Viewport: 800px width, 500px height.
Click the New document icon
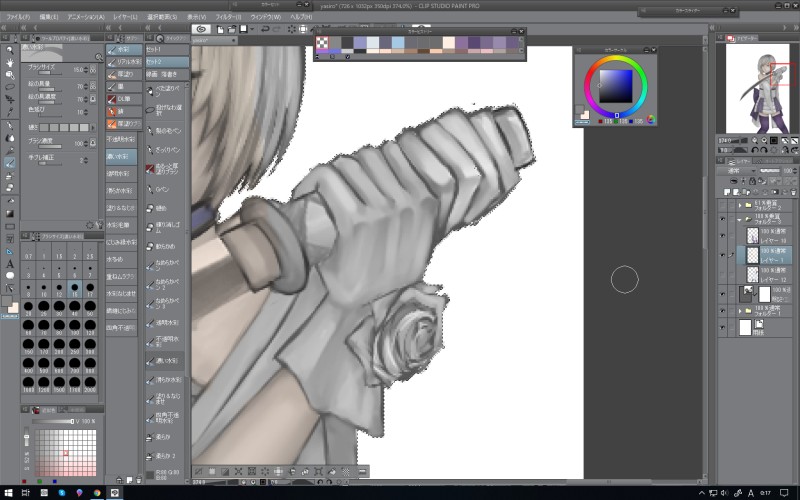220,29
